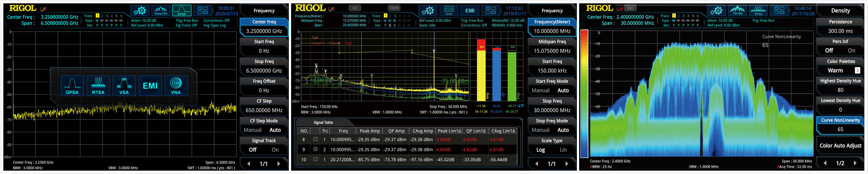This screenshot has width=868, height=174.
Task: Click the Scan measurement icon
Action: pyautogui.click(x=449, y=11)
